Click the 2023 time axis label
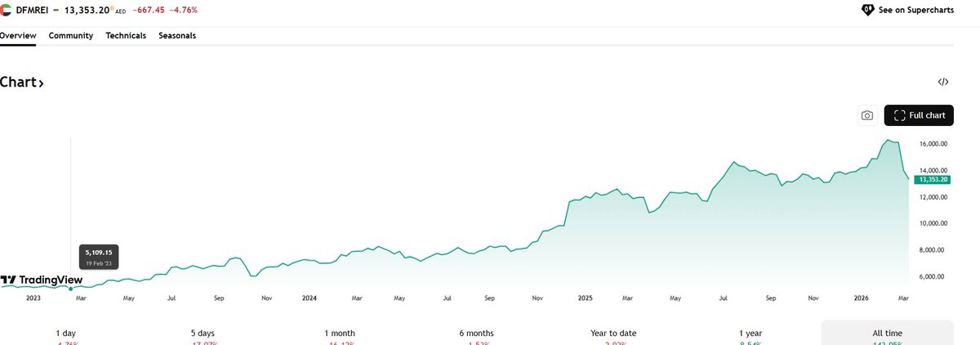The image size is (980, 345). pyautogui.click(x=33, y=298)
